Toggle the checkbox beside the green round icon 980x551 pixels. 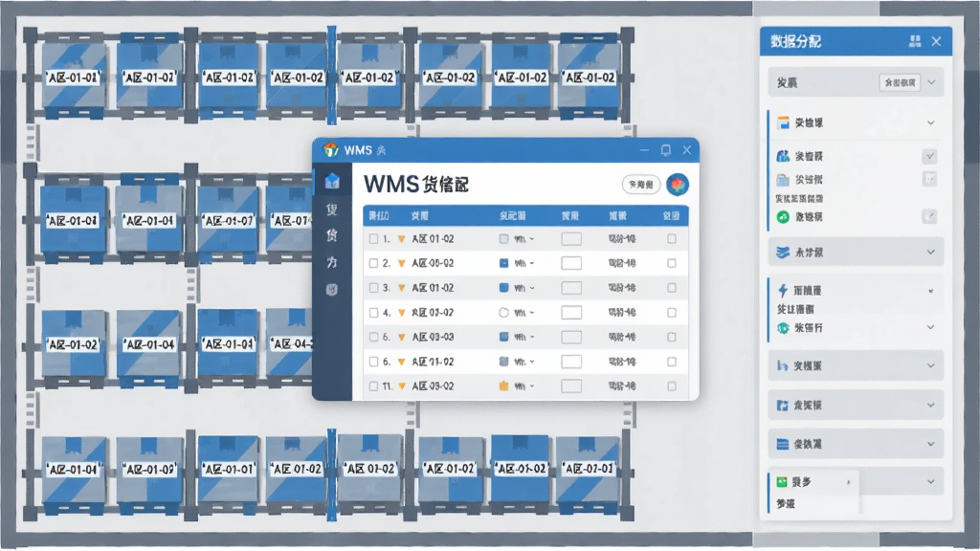point(929,217)
